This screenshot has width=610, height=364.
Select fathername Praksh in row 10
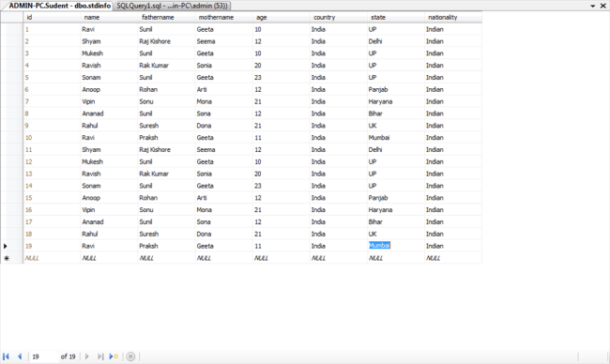click(x=166, y=137)
